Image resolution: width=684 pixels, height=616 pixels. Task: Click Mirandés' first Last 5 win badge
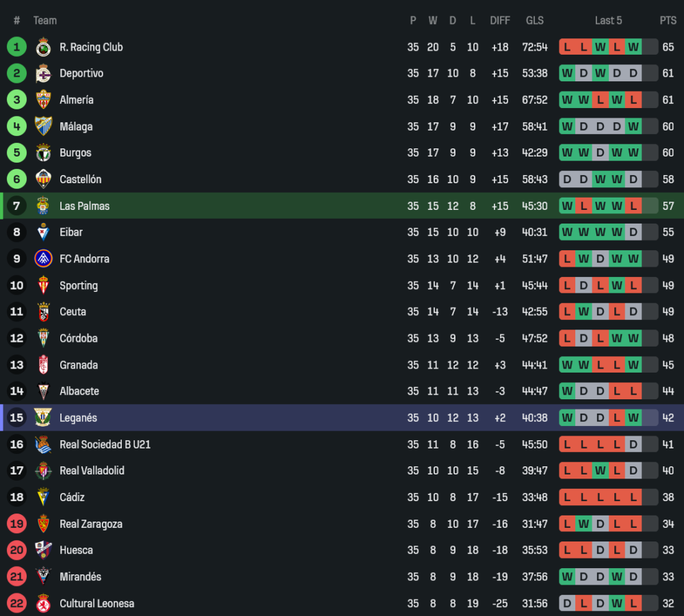567,577
